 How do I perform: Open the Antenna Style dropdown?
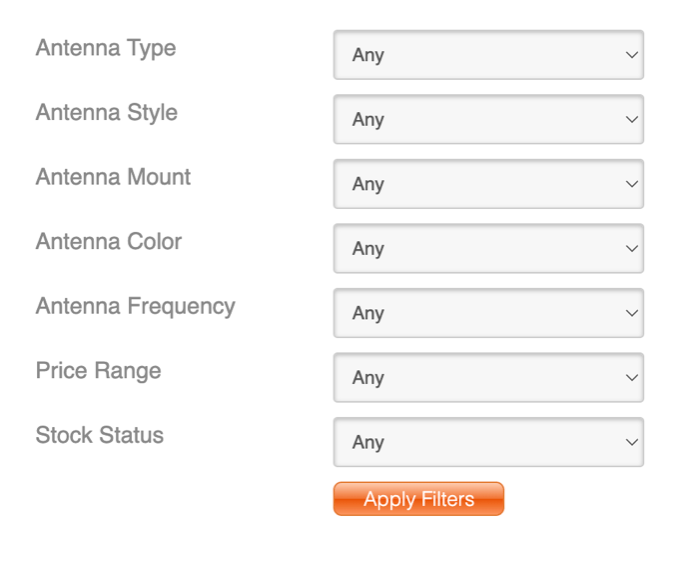pyautogui.click(x=488, y=119)
